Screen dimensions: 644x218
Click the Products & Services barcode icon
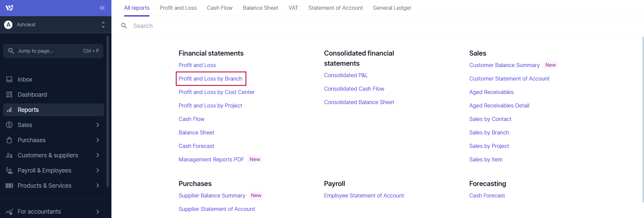[9, 186]
